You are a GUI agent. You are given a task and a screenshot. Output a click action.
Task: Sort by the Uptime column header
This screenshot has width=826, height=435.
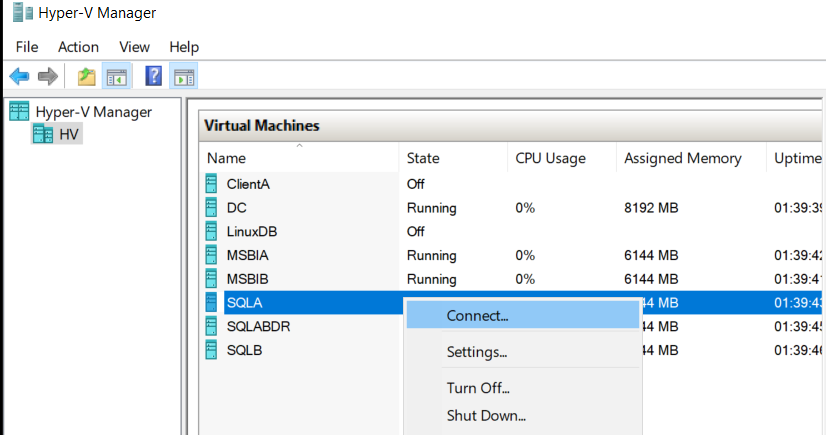pyautogui.click(x=796, y=157)
